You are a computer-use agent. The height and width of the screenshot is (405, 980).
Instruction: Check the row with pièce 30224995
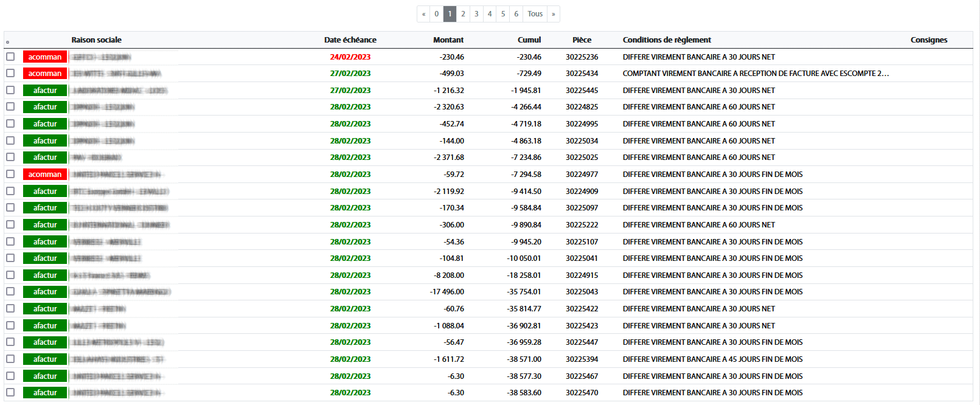tap(10, 123)
